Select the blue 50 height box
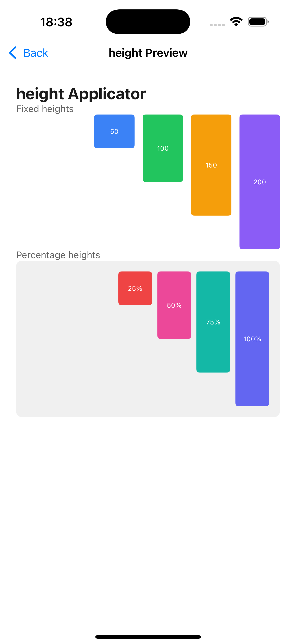Viewport: 296px width, 644px height. [x=114, y=131]
